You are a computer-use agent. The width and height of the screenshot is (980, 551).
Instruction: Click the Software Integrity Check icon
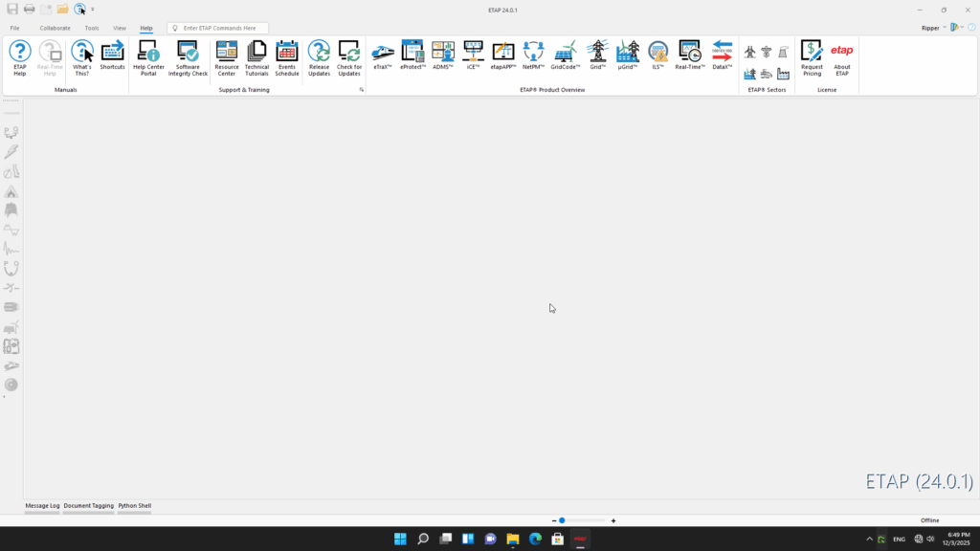(x=188, y=57)
